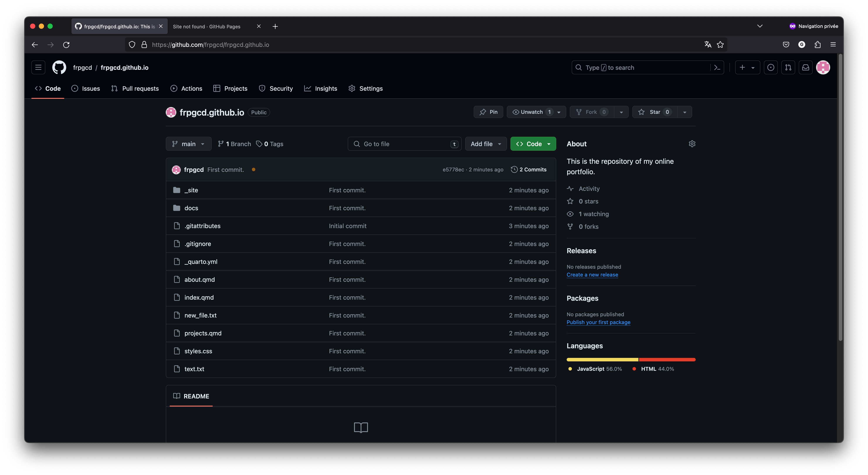Open a new browser tab
The image size is (868, 475).
(275, 26)
